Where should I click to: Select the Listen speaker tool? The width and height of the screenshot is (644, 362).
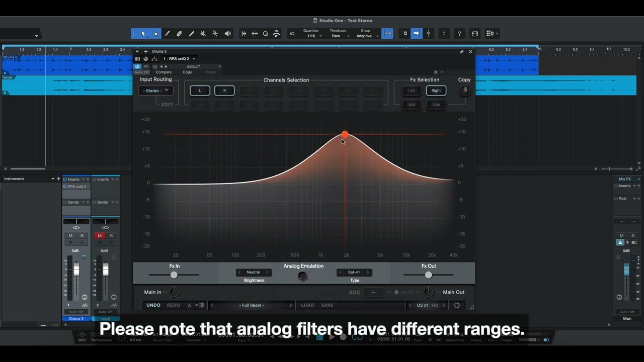pyautogui.click(x=227, y=34)
